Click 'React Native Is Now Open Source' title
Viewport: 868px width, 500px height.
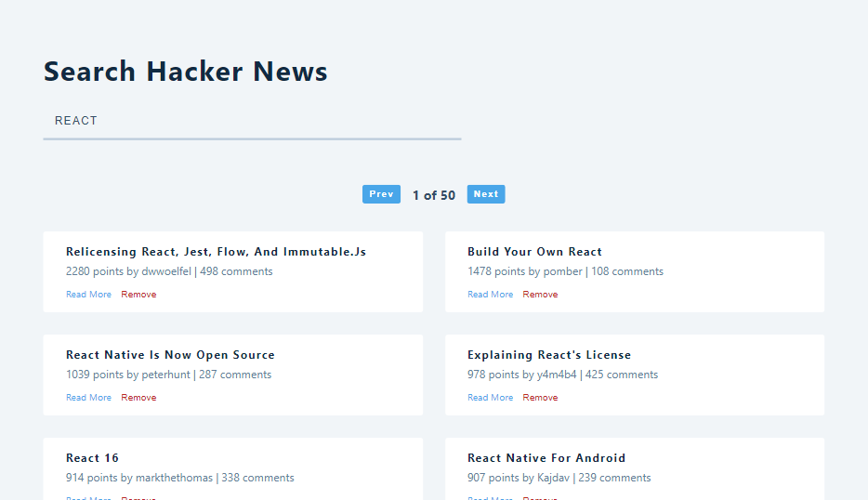pyautogui.click(x=170, y=355)
